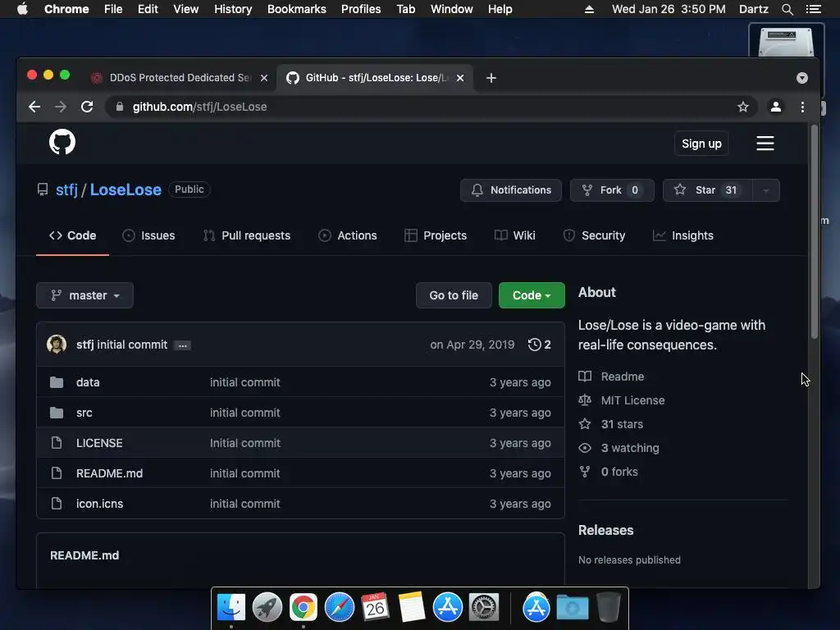Click the Fork button
This screenshot has width=840, height=630.
click(612, 190)
